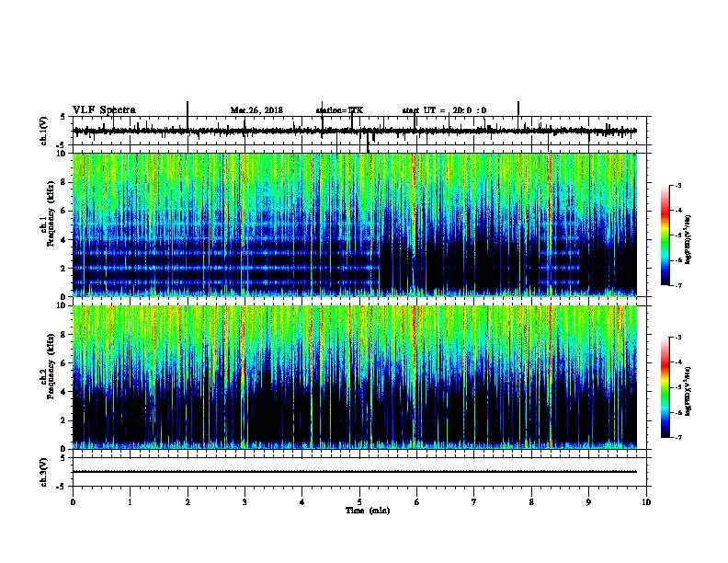Click the "-3" tick on ch.1 colorbar
The width and height of the screenshot is (728, 563).
(x=677, y=185)
